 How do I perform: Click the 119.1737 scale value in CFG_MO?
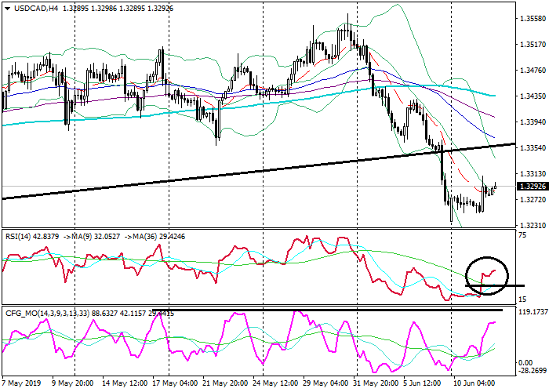pos(532,311)
